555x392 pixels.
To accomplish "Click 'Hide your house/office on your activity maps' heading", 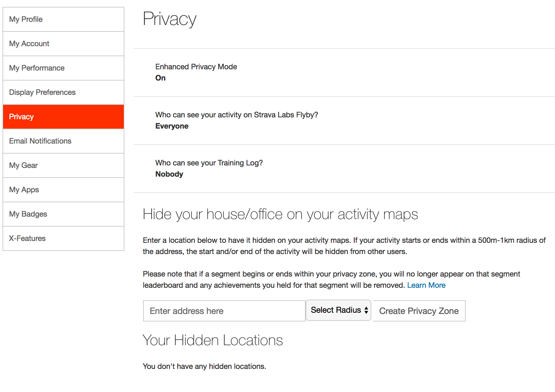I will [280, 214].
